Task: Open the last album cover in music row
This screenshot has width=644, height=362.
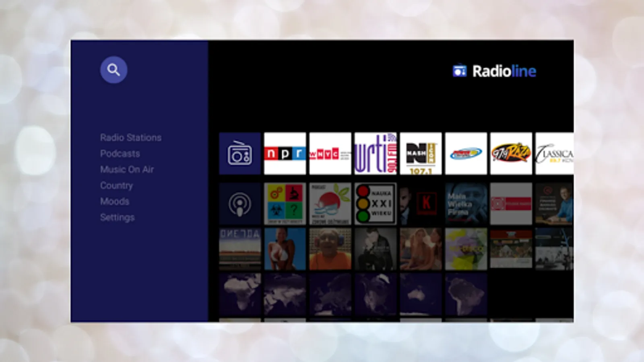Action: [x=555, y=249]
